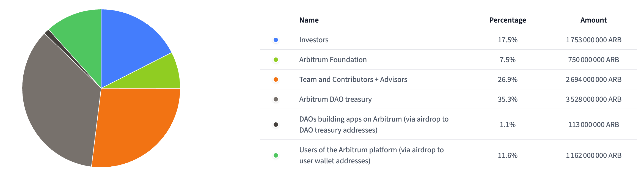The height and width of the screenshot is (176, 644).
Task: Click the green Users airdrop legend dot
Action: (x=276, y=155)
